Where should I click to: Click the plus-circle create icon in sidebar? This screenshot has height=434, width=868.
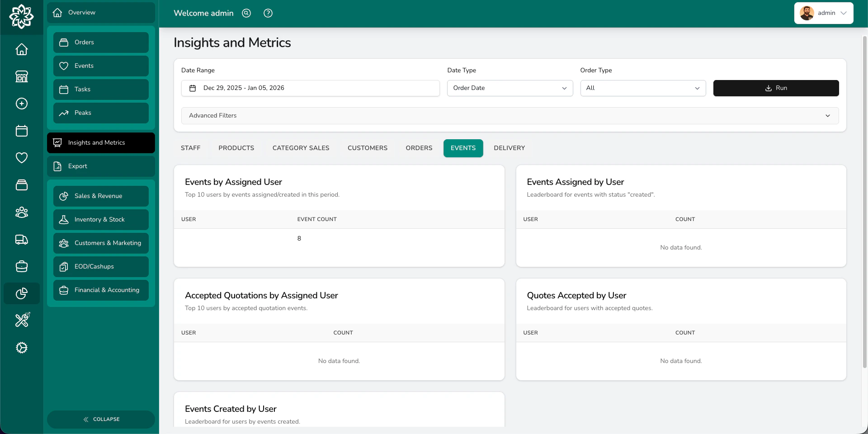click(21, 104)
